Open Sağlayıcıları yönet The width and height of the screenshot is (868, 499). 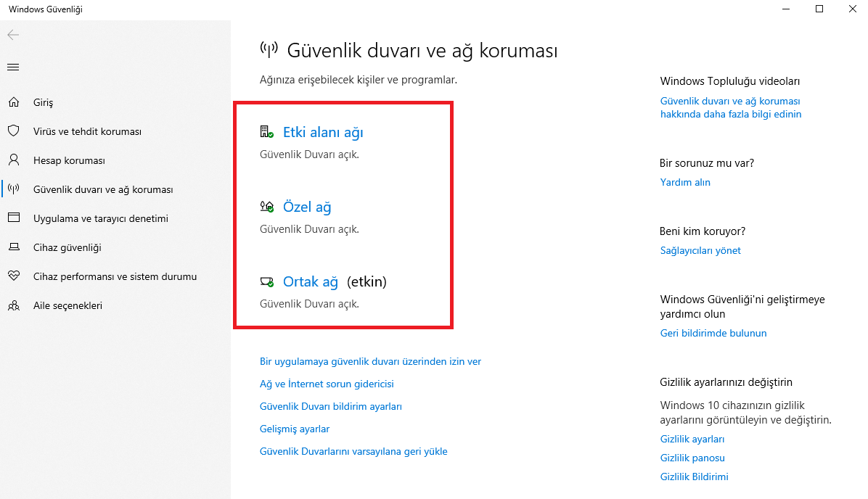(x=700, y=250)
